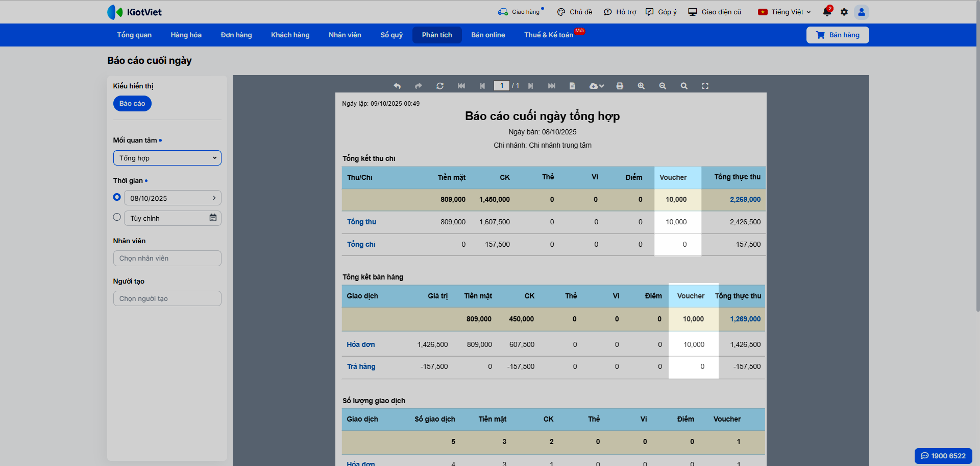The width and height of the screenshot is (980, 466).
Task: Open the Tùy chỉnh custom date field
Action: (x=173, y=218)
